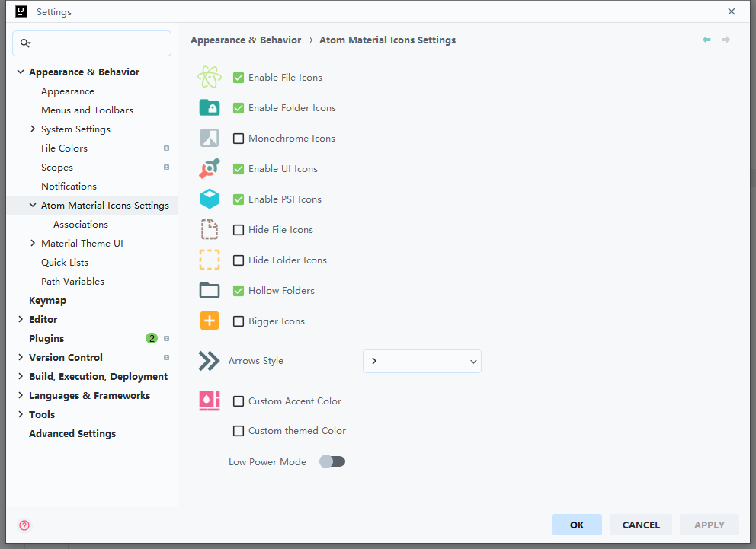
Task: Click the dashed yellow square beside Hide Folder Icons
Action: pyautogui.click(x=210, y=260)
